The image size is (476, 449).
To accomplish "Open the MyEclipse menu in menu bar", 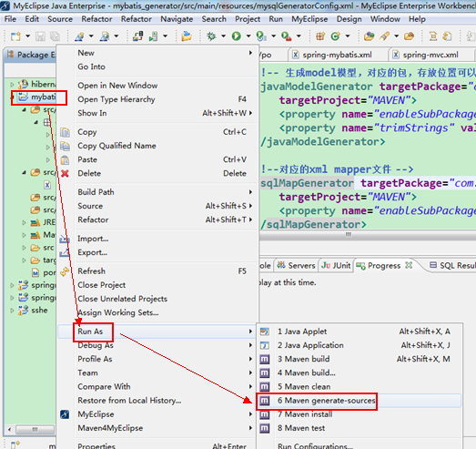I will [x=309, y=19].
